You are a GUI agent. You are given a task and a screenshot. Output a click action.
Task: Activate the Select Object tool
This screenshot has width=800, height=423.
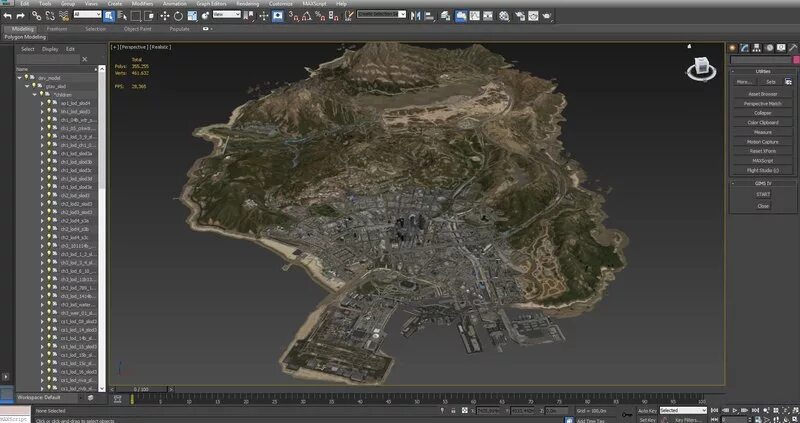pos(107,16)
